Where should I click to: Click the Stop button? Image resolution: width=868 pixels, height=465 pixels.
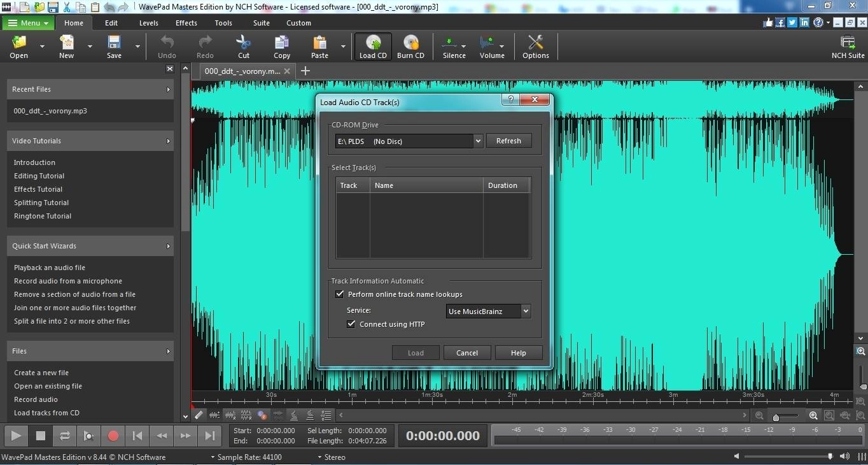click(x=40, y=436)
